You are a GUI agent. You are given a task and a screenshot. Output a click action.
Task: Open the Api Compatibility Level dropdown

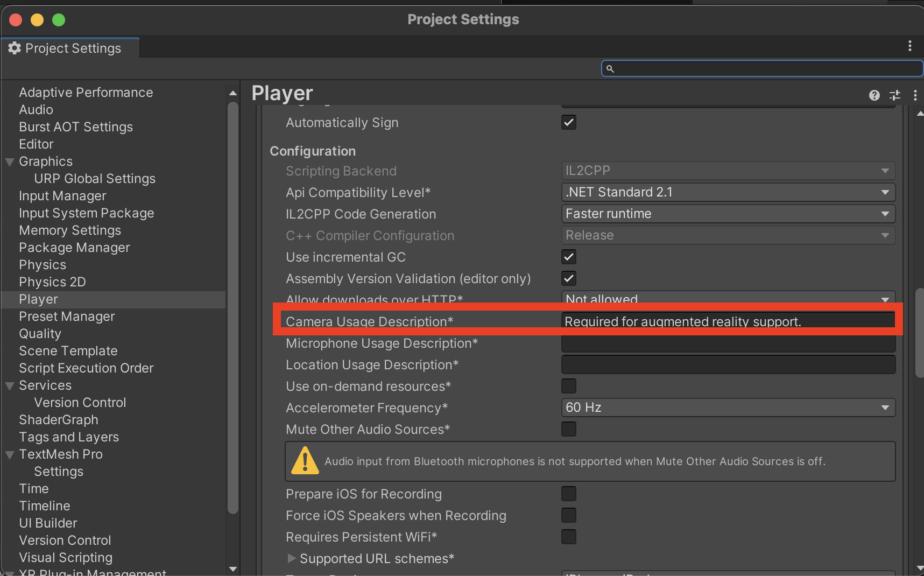point(728,192)
